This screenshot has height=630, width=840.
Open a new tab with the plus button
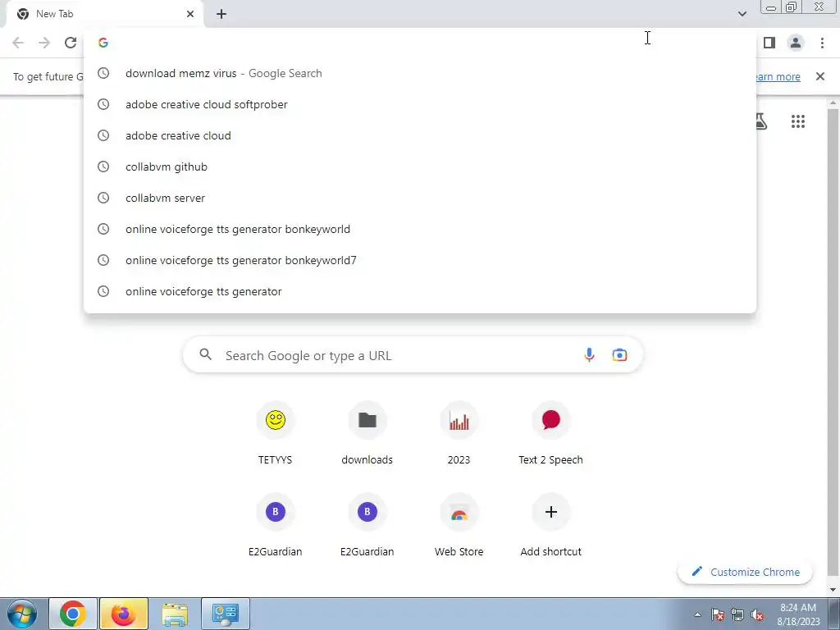pos(221,14)
